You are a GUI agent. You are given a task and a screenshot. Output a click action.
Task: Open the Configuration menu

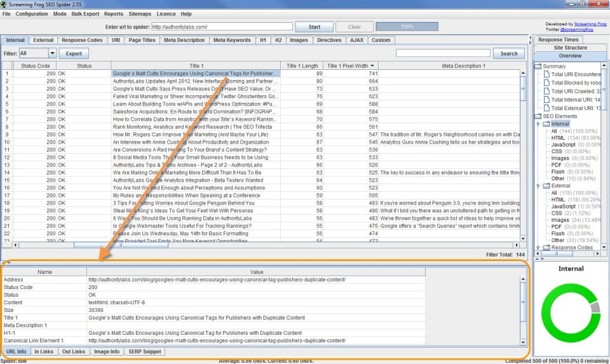(x=32, y=14)
